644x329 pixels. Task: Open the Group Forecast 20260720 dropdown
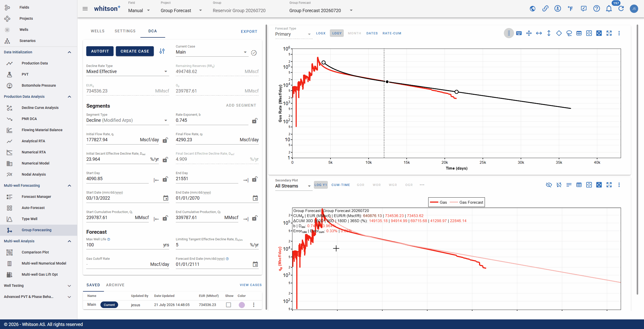pyautogui.click(x=321, y=11)
